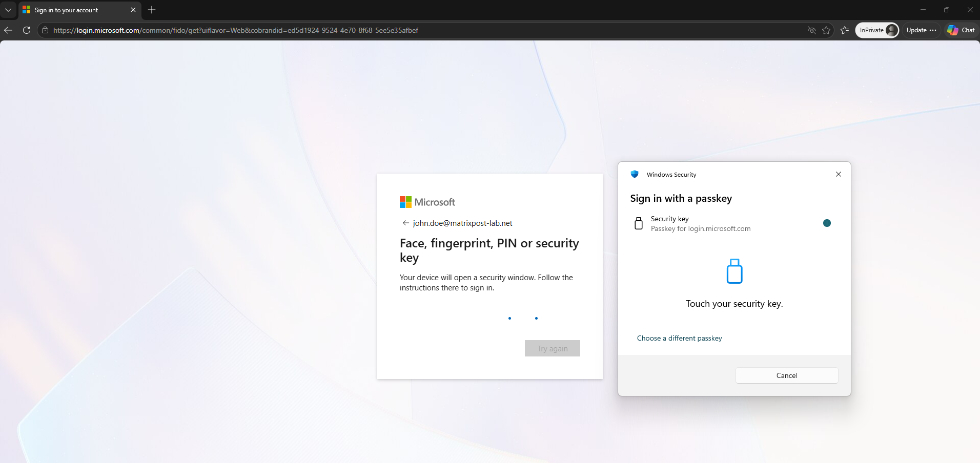Click 'Touch your security key.' text

pos(734,304)
